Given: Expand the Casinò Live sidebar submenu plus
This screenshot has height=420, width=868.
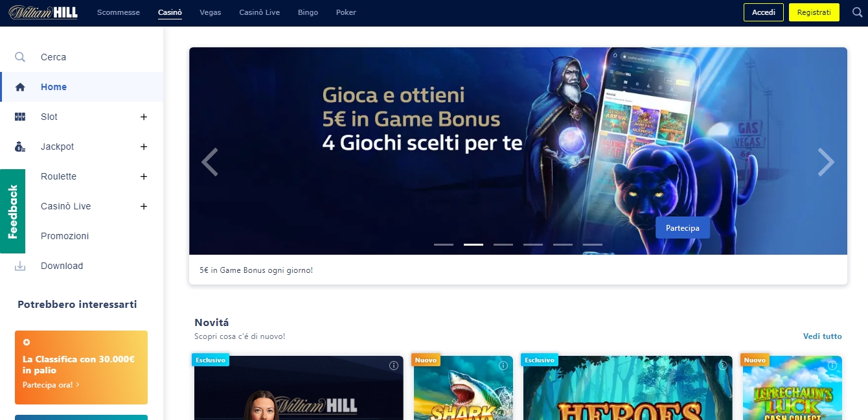Looking at the screenshot, I should 144,206.
